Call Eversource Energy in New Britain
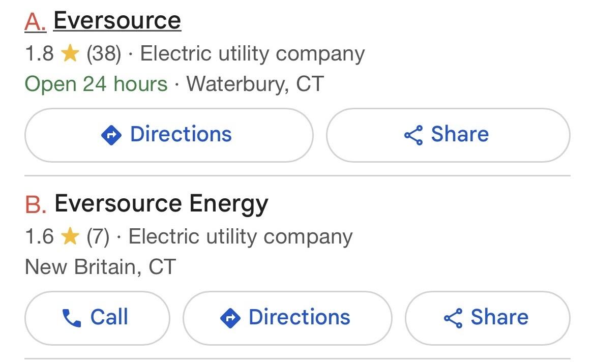The height and width of the screenshot is (364, 595). click(97, 318)
